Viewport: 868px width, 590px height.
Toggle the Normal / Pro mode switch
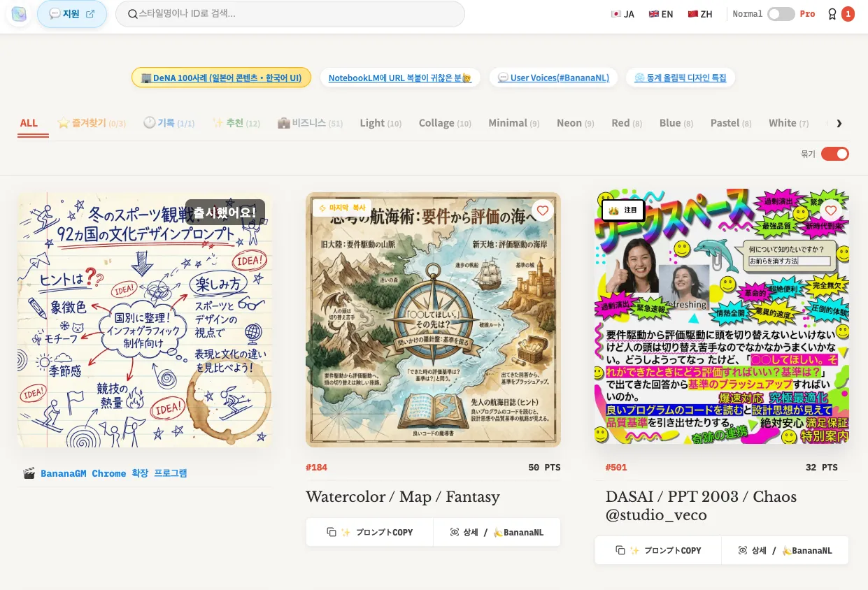point(781,14)
